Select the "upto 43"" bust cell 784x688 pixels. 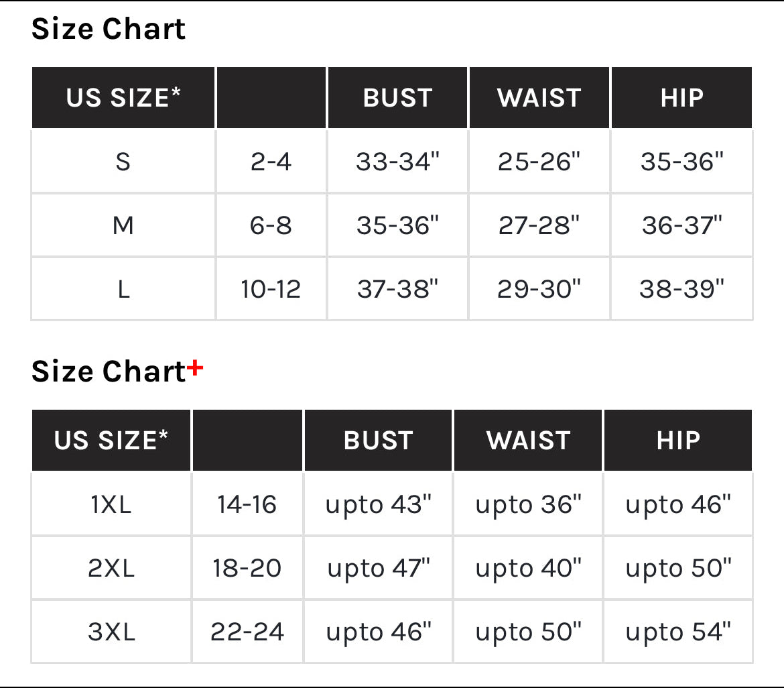click(x=379, y=504)
